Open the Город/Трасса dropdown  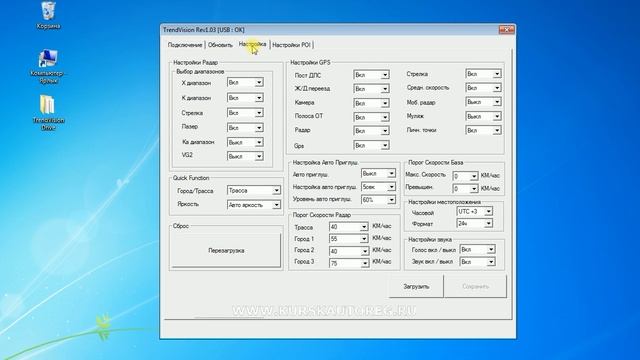click(254, 190)
